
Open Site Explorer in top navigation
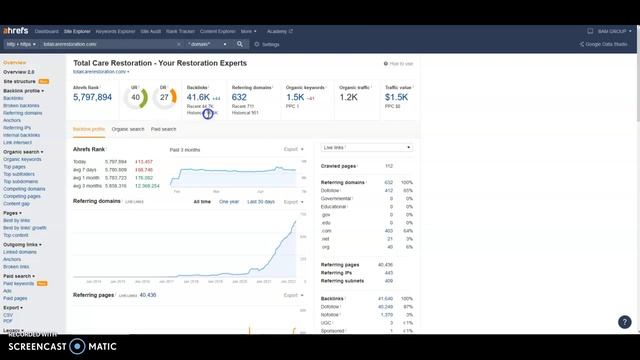pos(77,31)
